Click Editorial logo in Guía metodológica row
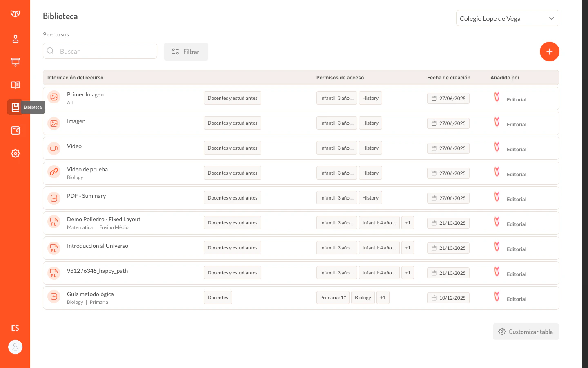 [497, 296]
